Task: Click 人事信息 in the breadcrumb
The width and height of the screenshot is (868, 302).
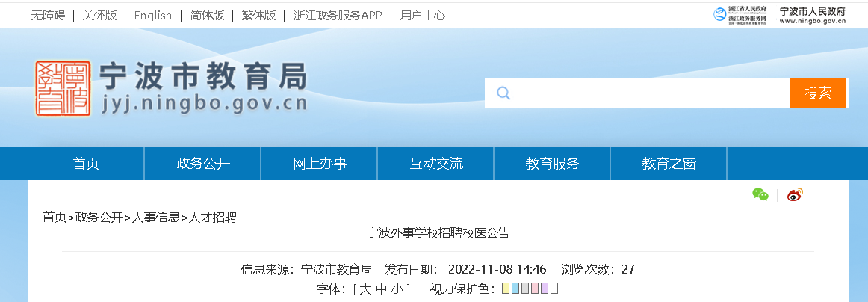Action: (156, 218)
